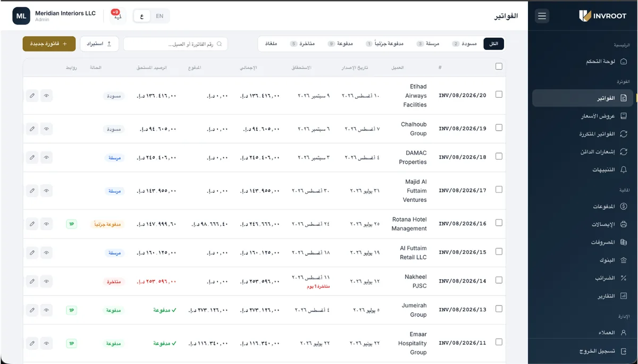Open المدفوعات payments in sidebar

(583, 206)
